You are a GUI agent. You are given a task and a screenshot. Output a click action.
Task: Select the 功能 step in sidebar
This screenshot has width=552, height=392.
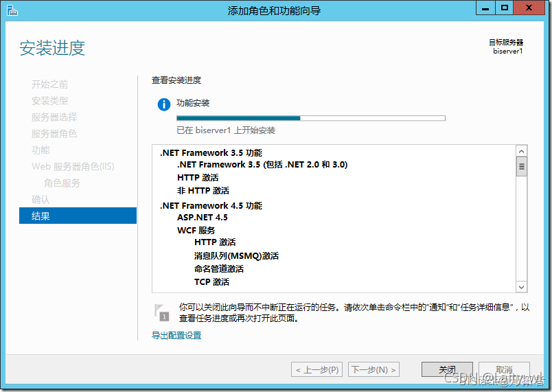pyautogui.click(x=41, y=150)
